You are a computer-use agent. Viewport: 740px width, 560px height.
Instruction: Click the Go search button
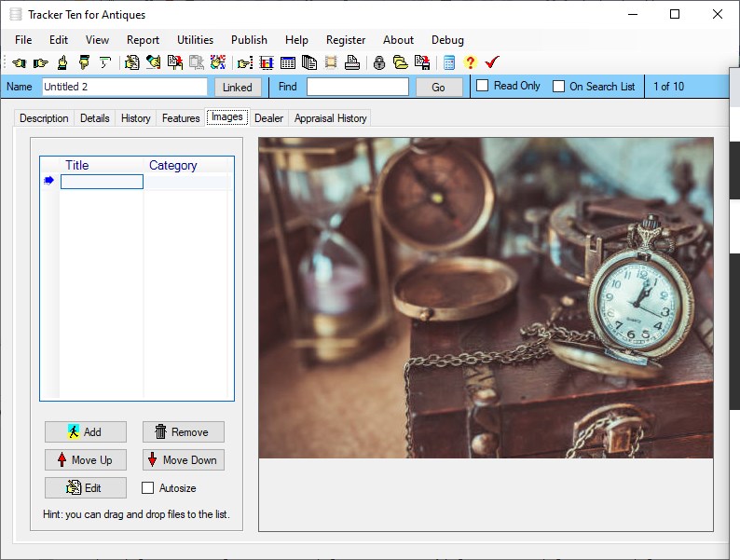pyautogui.click(x=438, y=88)
